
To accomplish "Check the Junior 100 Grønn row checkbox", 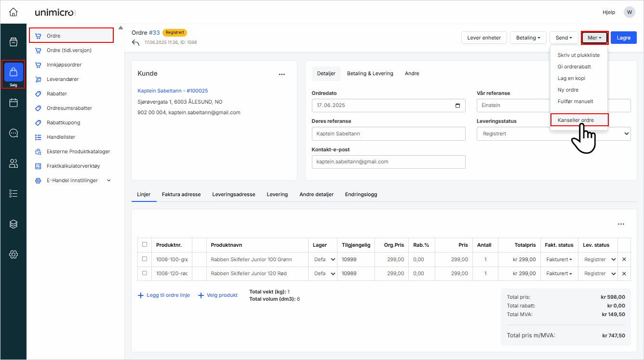I will coord(145,259).
